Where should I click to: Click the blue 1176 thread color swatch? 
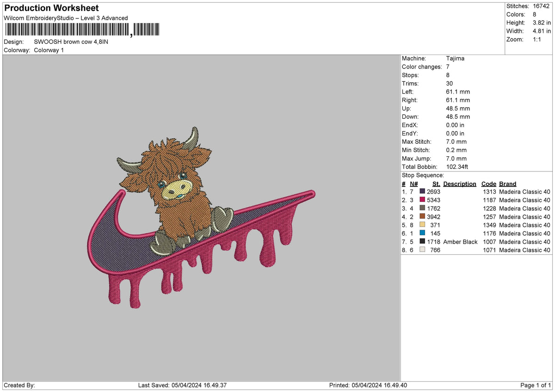(x=422, y=233)
